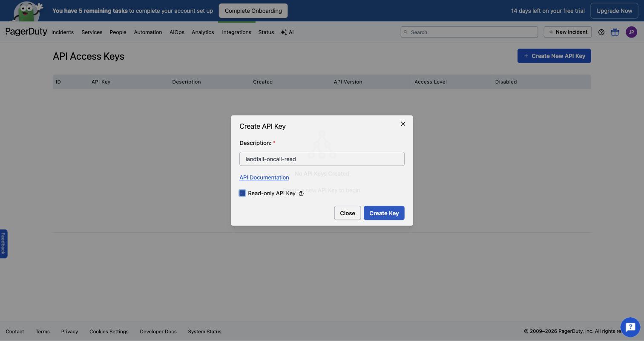Open the Incidents menu
Screen dimensions: 644x341
[x=63, y=32]
